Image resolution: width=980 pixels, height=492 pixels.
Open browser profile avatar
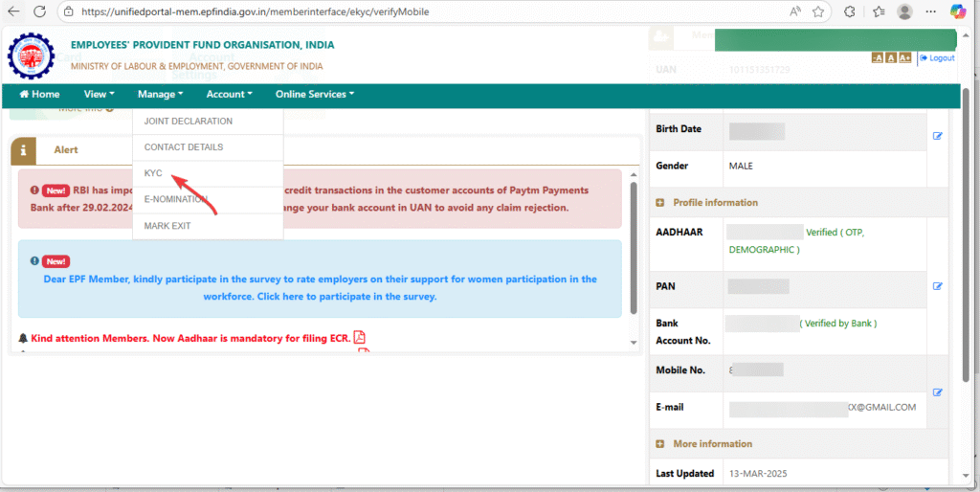[904, 11]
